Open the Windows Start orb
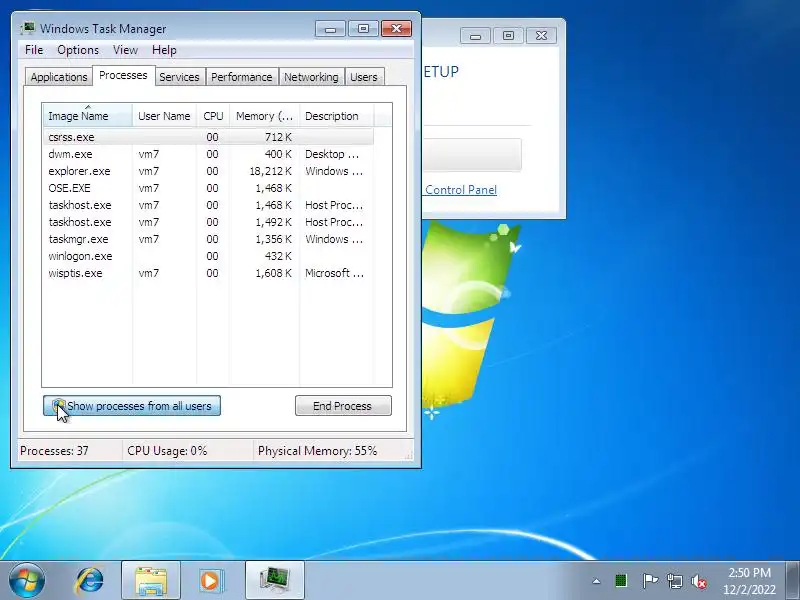This screenshot has height=600, width=800. (27, 580)
